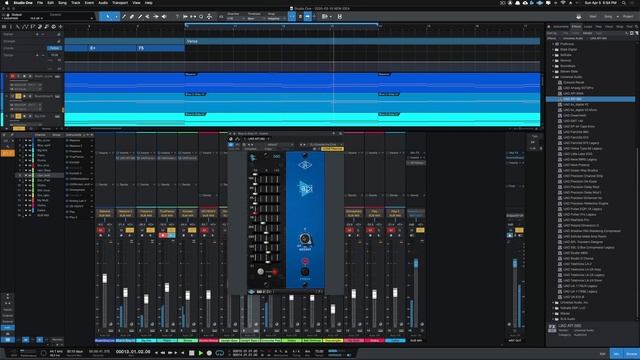This screenshot has height=360, width=640.
Task: Click the Console Recall plugin icon
Action: 560,82
